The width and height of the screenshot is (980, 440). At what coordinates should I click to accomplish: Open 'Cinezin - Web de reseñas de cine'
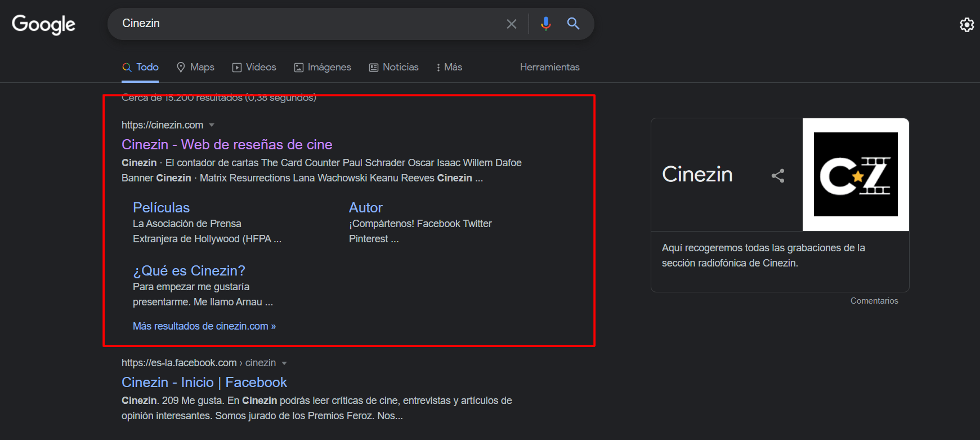point(227,145)
